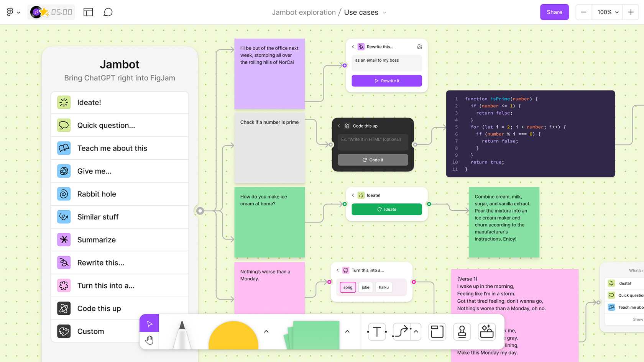Click the green Ideate button
The height and width of the screenshot is (362, 644).
tap(387, 210)
